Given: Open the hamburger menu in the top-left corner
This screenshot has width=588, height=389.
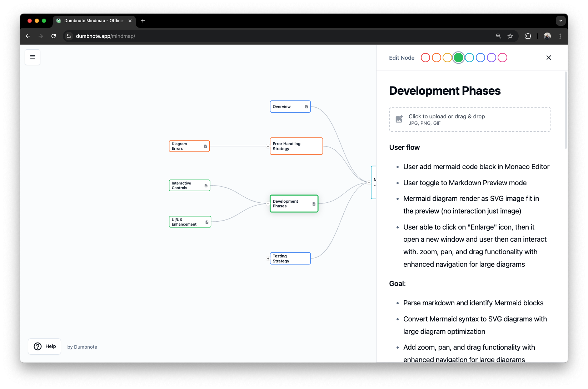Looking at the screenshot, I should click(x=33, y=57).
